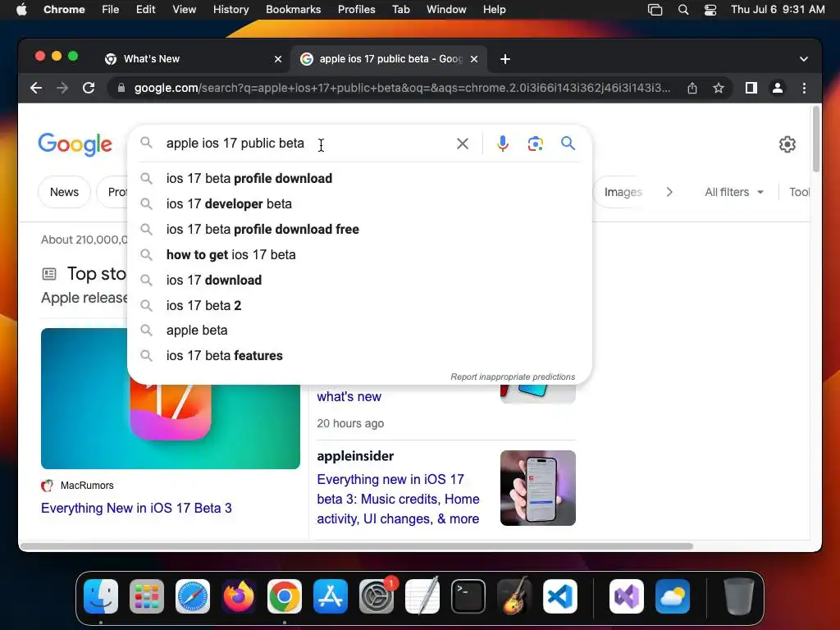The image size is (840, 630).
Task: Open the History menu
Action: (x=231, y=10)
